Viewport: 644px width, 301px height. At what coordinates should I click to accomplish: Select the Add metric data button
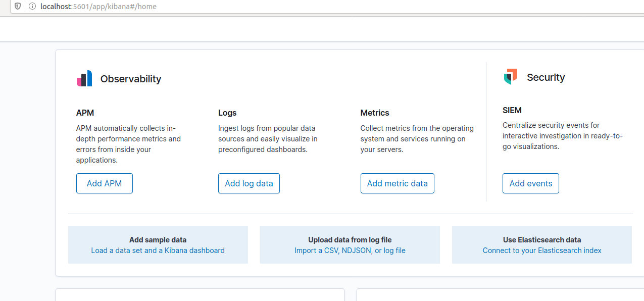tap(397, 183)
